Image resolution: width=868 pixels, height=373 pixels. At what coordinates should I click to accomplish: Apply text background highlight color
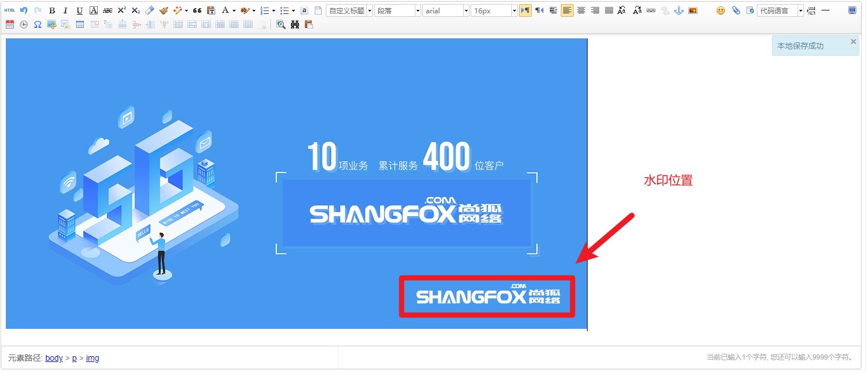(x=244, y=10)
